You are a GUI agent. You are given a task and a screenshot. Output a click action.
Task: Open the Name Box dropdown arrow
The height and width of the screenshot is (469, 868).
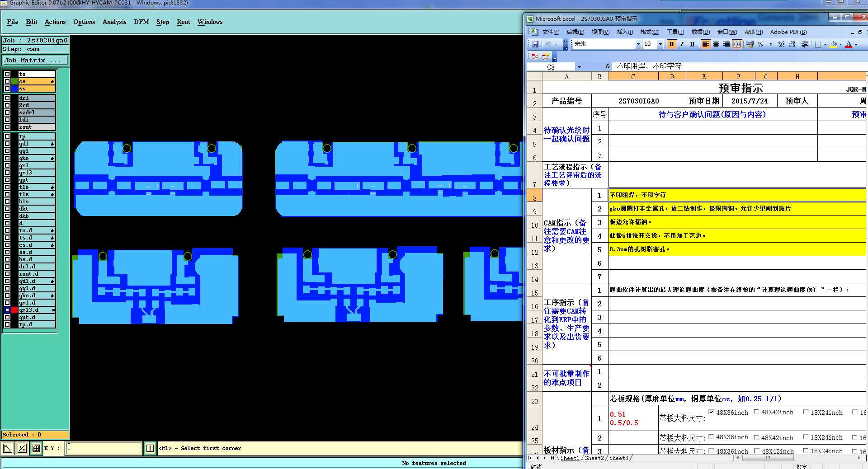pos(579,67)
